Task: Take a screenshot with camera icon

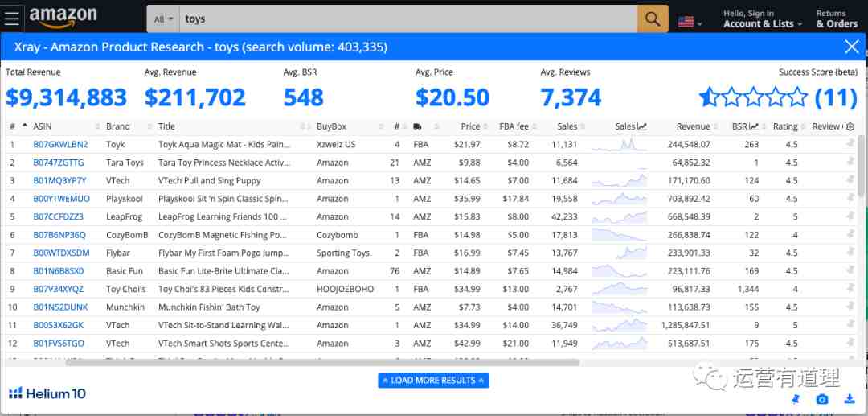Action: (x=823, y=399)
